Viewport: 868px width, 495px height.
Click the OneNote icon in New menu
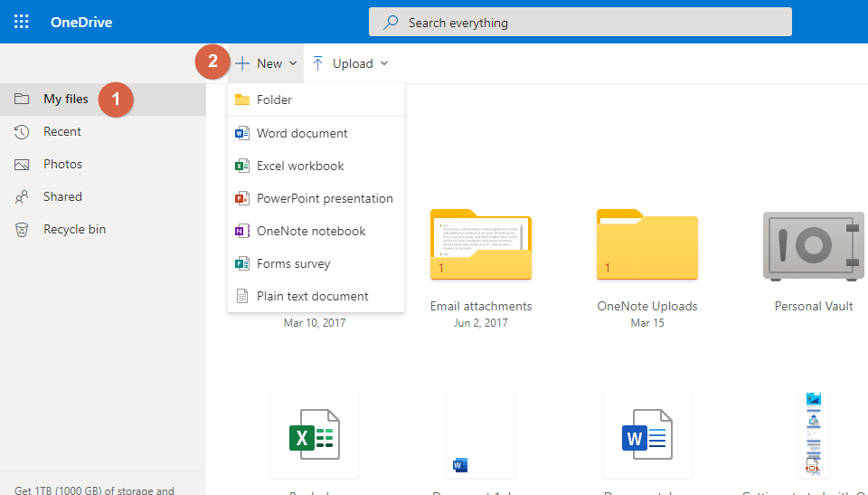242,231
